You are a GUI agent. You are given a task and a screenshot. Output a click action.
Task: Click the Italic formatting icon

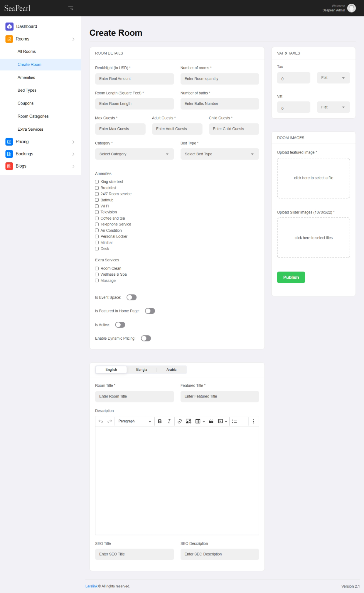pos(169,421)
